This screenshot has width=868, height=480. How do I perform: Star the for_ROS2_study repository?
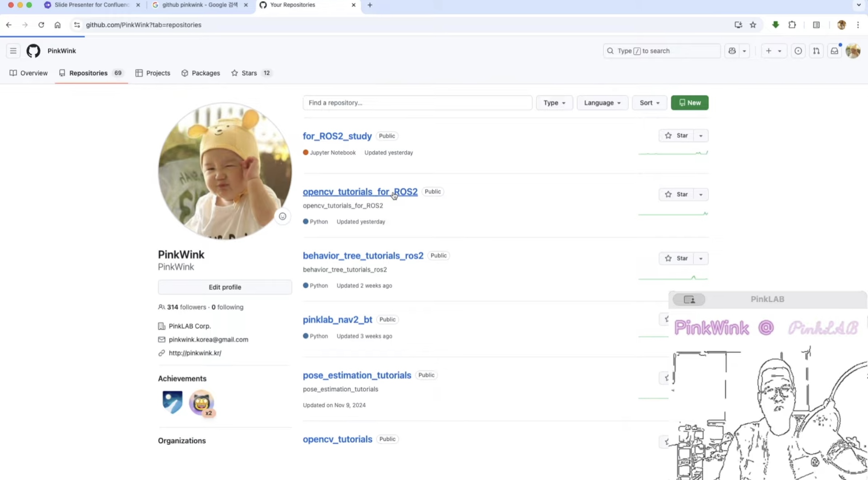pyautogui.click(x=676, y=136)
